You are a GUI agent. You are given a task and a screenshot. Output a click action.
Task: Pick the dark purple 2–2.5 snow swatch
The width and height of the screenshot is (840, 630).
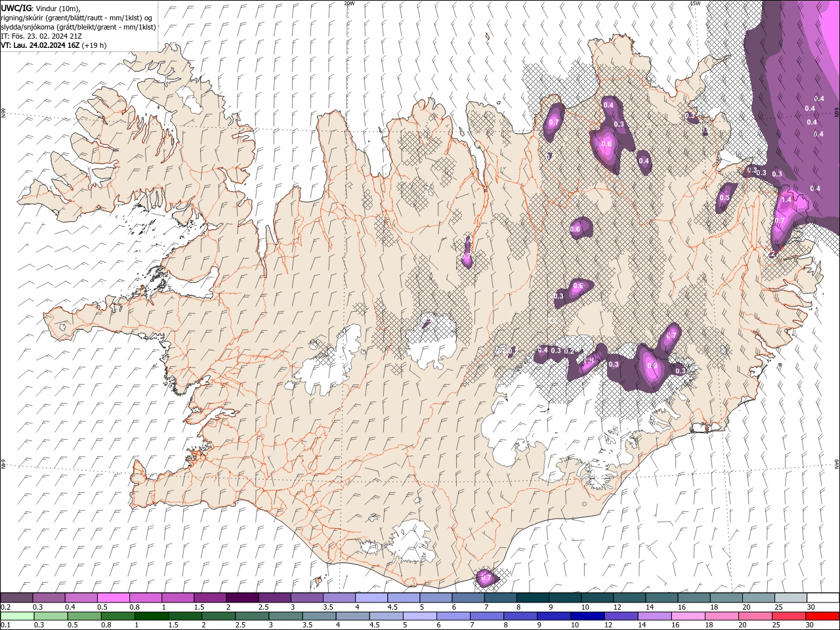coord(242,598)
